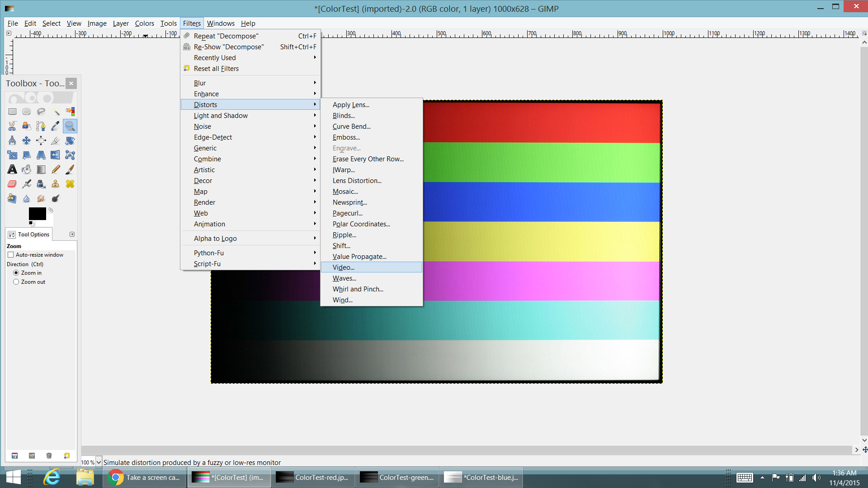This screenshot has width=868, height=488.
Task: Open the Layer menu
Action: (x=121, y=23)
